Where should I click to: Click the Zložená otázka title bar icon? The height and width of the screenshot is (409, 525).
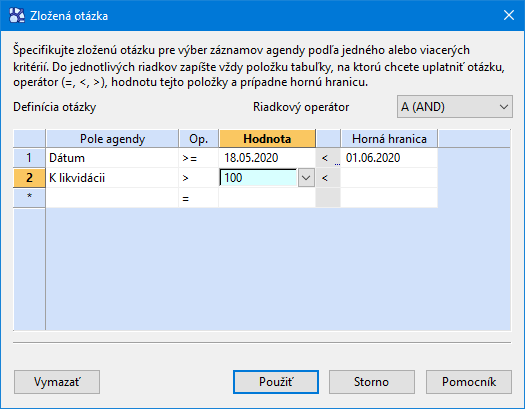point(16,15)
